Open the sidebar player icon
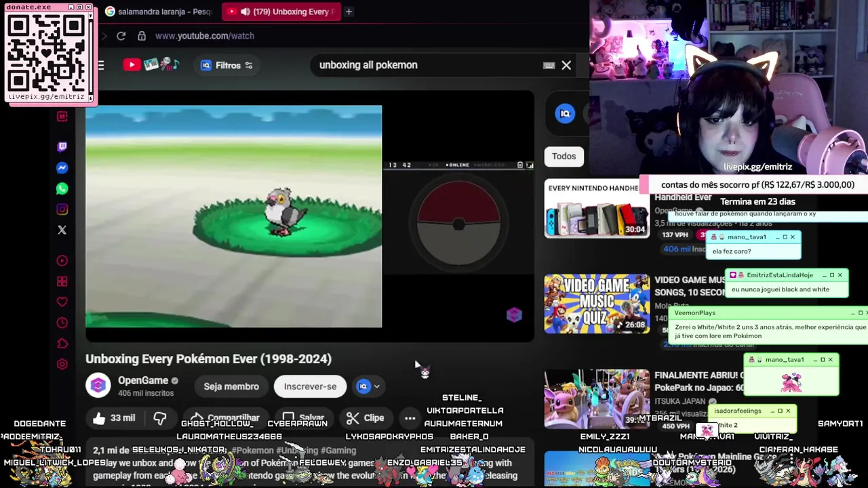The width and height of the screenshot is (868, 488). click(62, 260)
